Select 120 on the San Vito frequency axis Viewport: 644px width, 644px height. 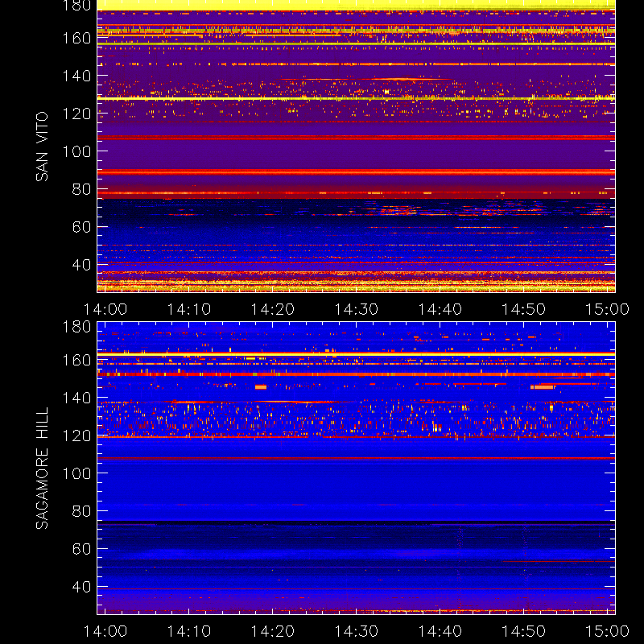click(76, 114)
